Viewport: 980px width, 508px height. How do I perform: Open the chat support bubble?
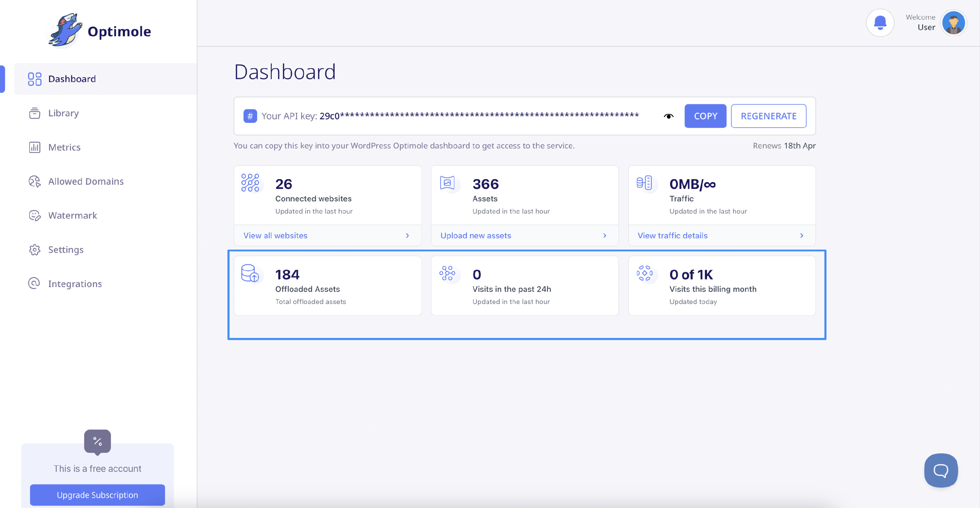940,470
